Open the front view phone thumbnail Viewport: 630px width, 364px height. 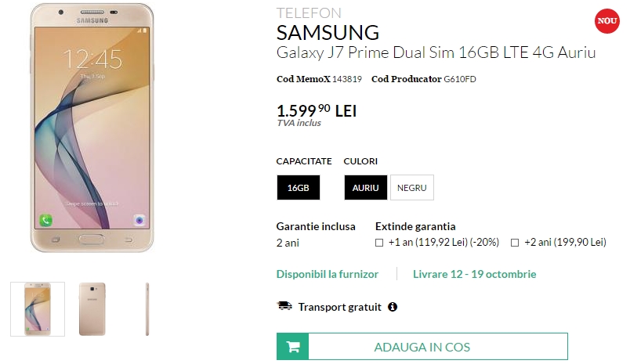point(38,309)
